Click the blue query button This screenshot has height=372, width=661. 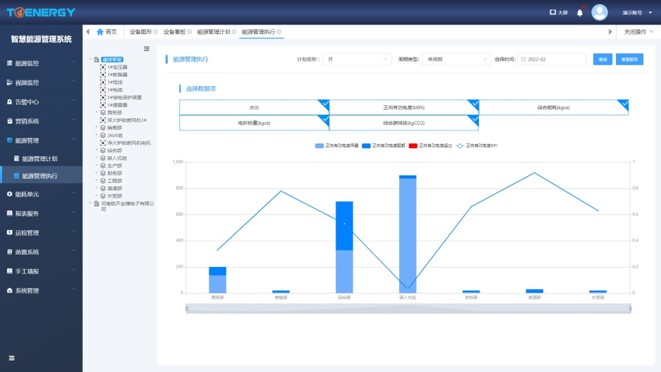[x=602, y=59]
